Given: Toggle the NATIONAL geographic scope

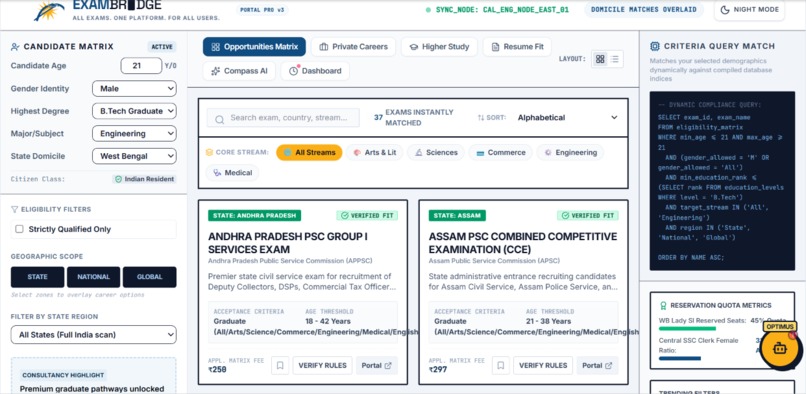Looking at the screenshot, I should click(94, 277).
